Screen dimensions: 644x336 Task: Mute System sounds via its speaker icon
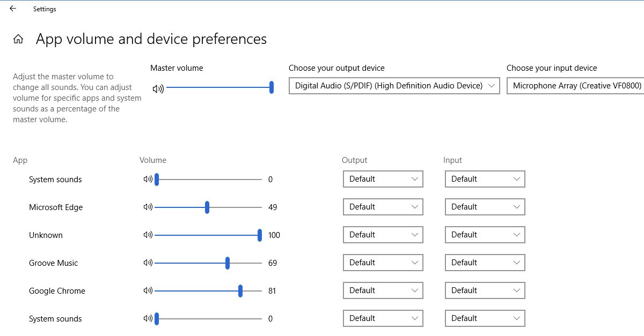[x=149, y=179]
